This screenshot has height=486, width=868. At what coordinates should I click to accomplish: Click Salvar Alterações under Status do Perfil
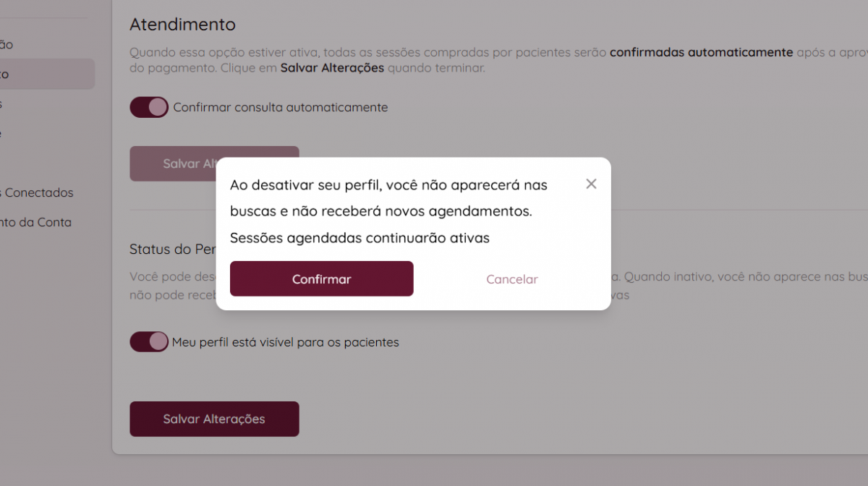coord(214,419)
